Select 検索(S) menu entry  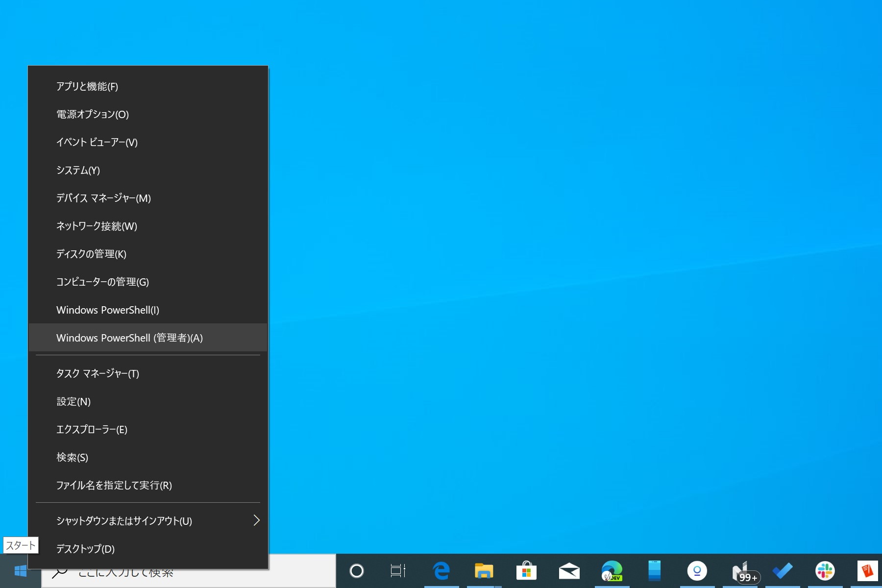pos(147,458)
